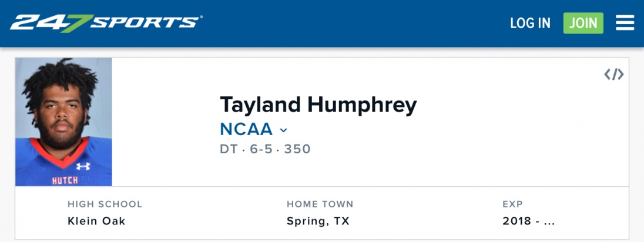Open Tayland Humphrey's player photo
644x242 pixels.
(63, 122)
